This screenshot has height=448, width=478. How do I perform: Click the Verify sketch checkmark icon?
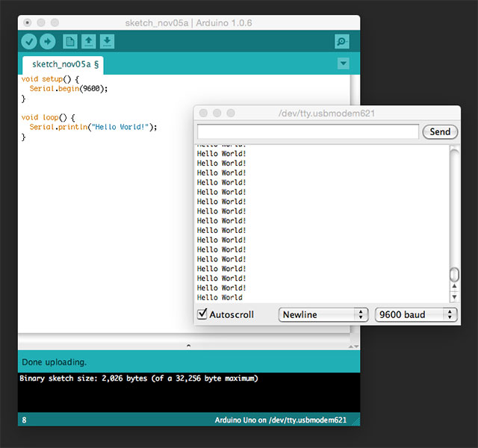[x=29, y=42]
